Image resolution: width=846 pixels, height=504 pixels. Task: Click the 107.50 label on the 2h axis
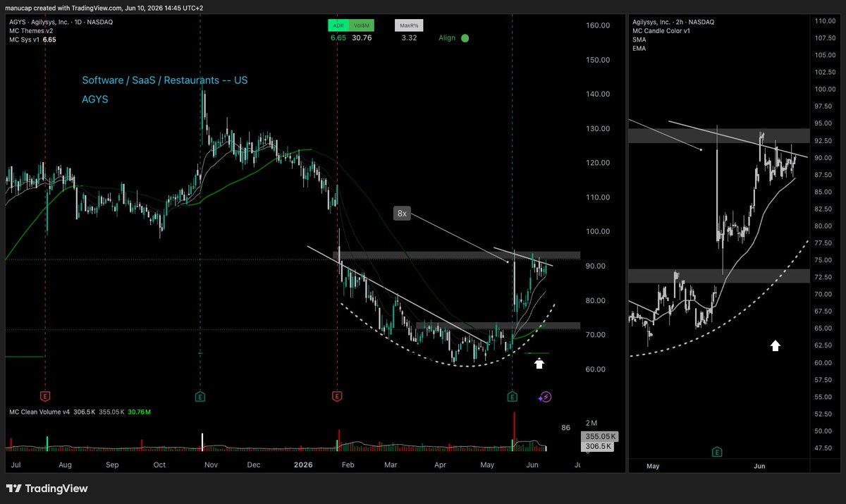pyautogui.click(x=824, y=38)
